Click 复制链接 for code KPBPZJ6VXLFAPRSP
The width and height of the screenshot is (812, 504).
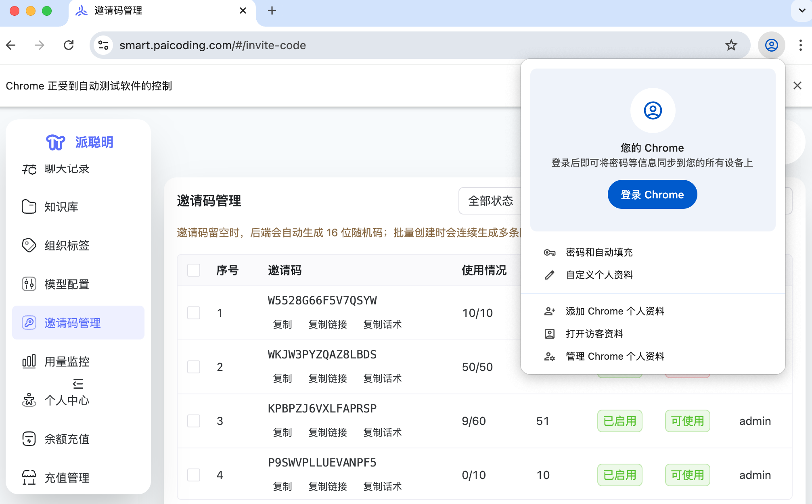point(327,433)
